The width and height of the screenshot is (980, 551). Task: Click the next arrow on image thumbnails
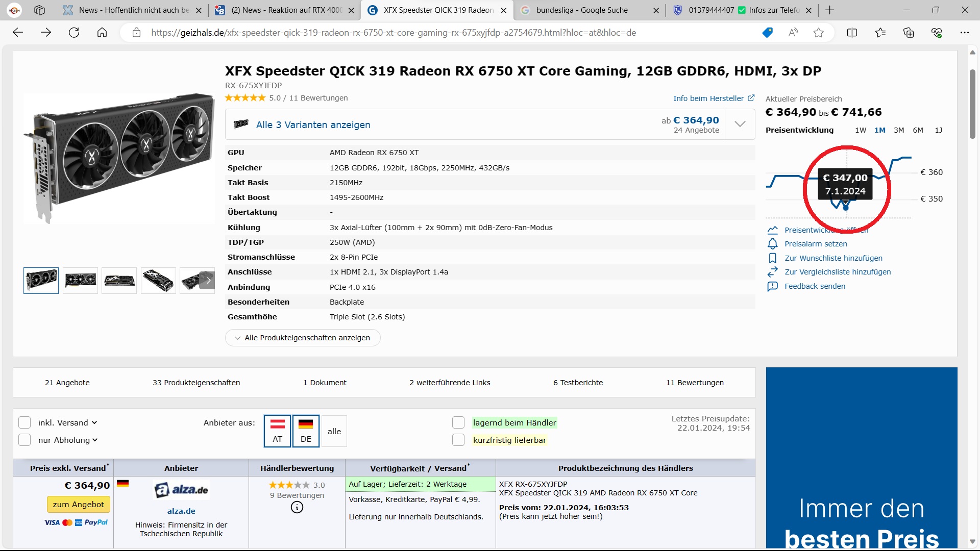coord(208,280)
